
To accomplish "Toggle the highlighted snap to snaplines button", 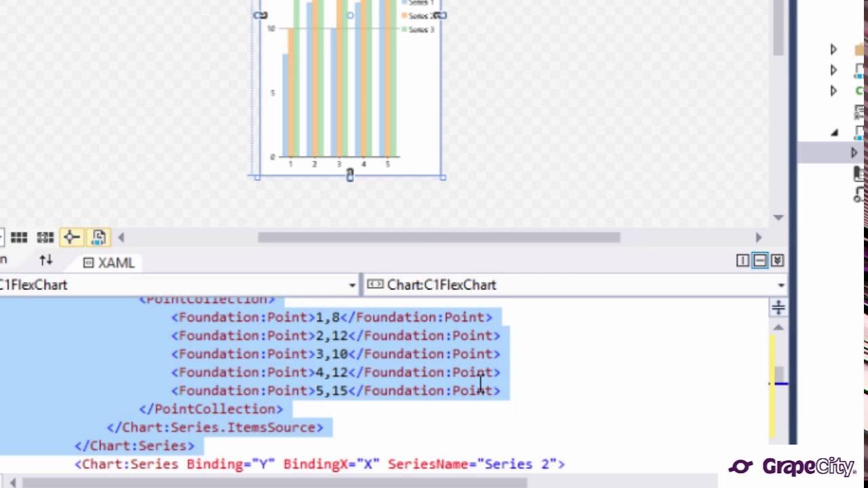I will pyautogui.click(x=71, y=237).
